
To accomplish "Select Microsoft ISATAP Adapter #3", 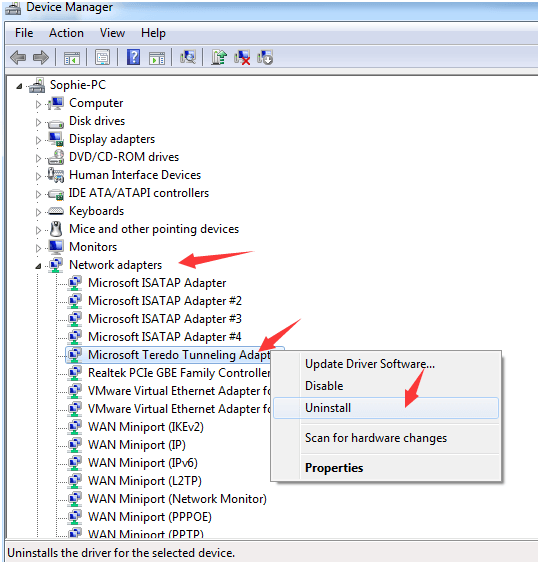I will [x=165, y=319].
